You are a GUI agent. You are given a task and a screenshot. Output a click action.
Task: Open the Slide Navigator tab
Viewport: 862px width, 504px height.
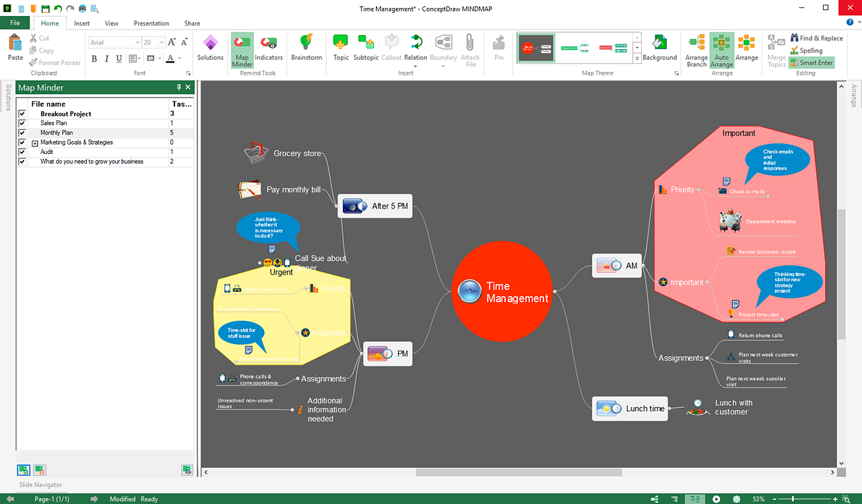coord(40,484)
